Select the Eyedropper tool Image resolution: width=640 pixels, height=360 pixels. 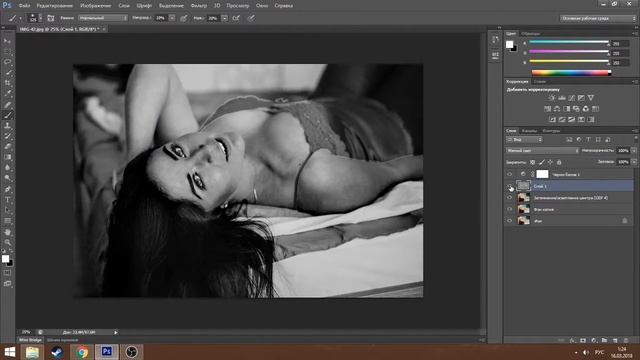coord(7,94)
